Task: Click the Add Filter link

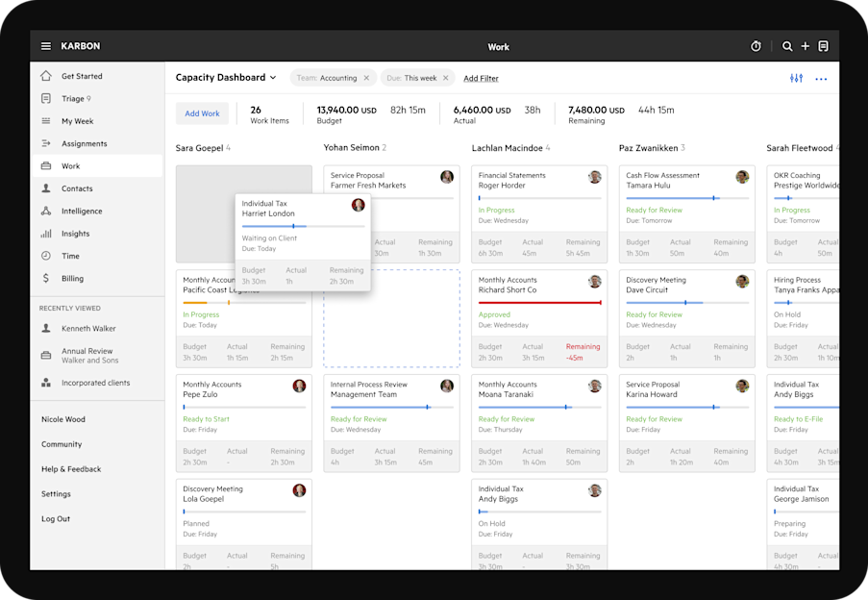Action: coord(481,78)
